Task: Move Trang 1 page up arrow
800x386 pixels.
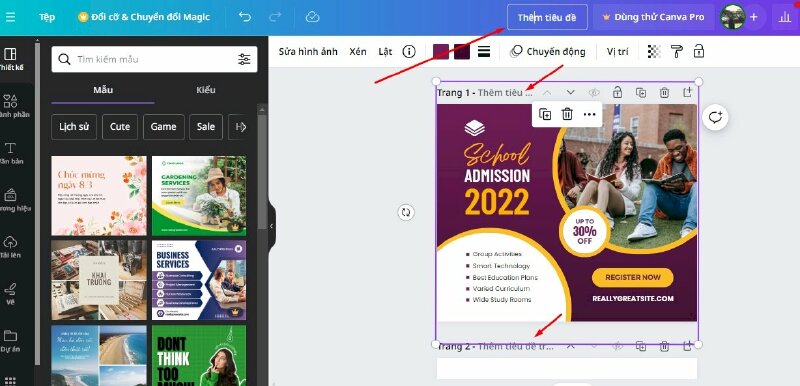Action: pyautogui.click(x=547, y=93)
